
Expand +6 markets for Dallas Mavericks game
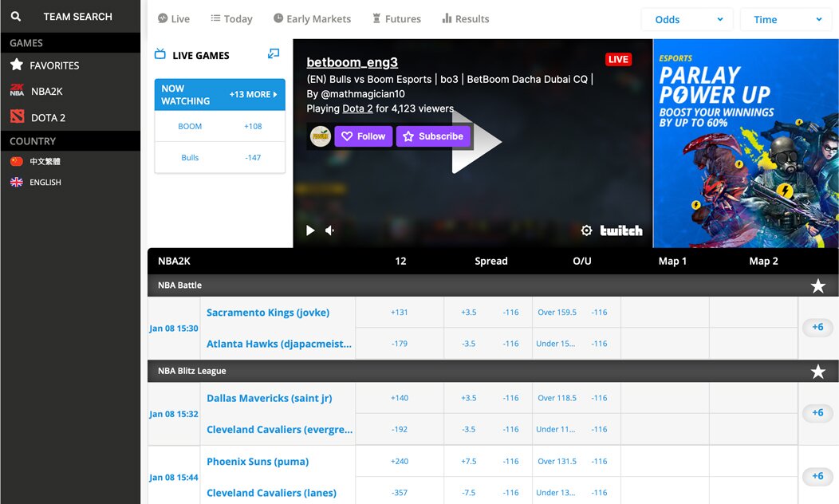tap(817, 412)
